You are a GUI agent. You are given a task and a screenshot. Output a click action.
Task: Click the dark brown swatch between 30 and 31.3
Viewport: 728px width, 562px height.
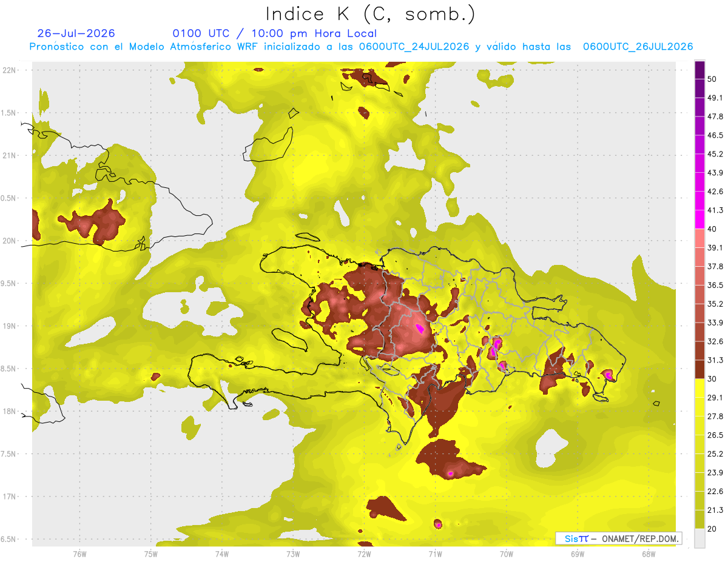(699, 369)
